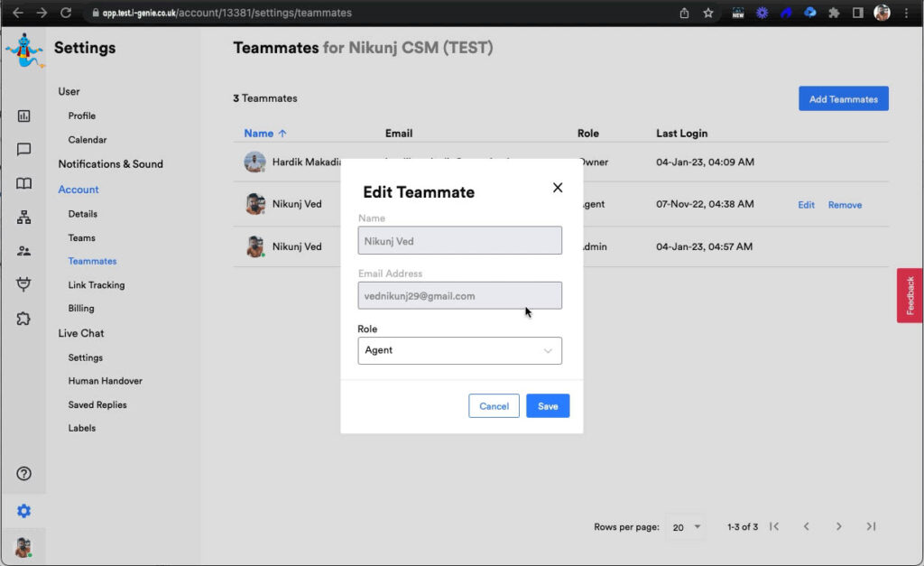This screenshot has height=566, width=924.
Task: Open the help question mark icon
Action: (23, 474)
